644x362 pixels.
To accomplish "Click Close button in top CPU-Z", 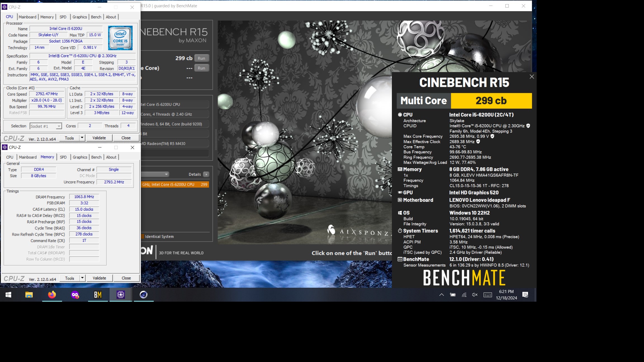I will coord(126,138).
